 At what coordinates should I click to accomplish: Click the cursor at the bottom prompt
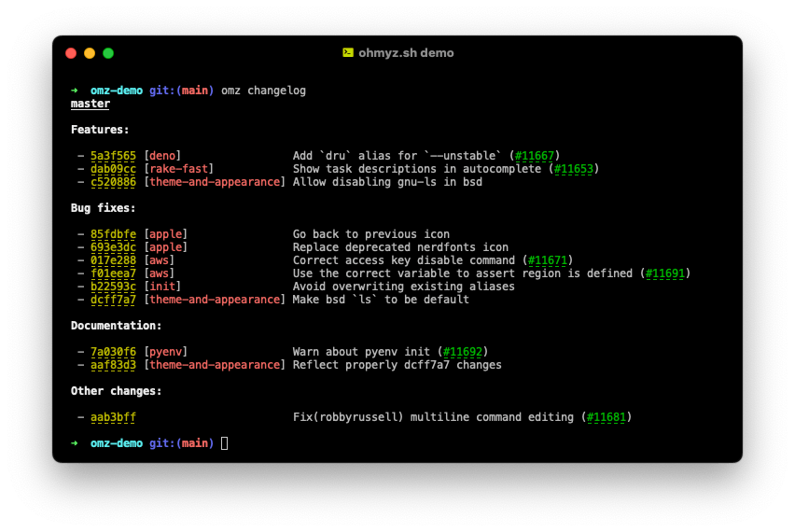225,443
